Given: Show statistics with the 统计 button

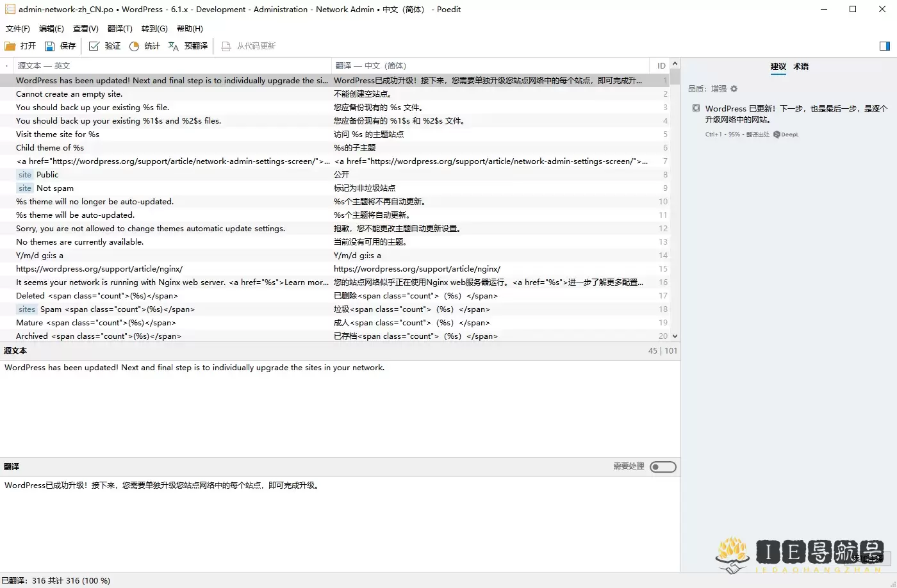Looking at the screenshot, I should [145, 46].
